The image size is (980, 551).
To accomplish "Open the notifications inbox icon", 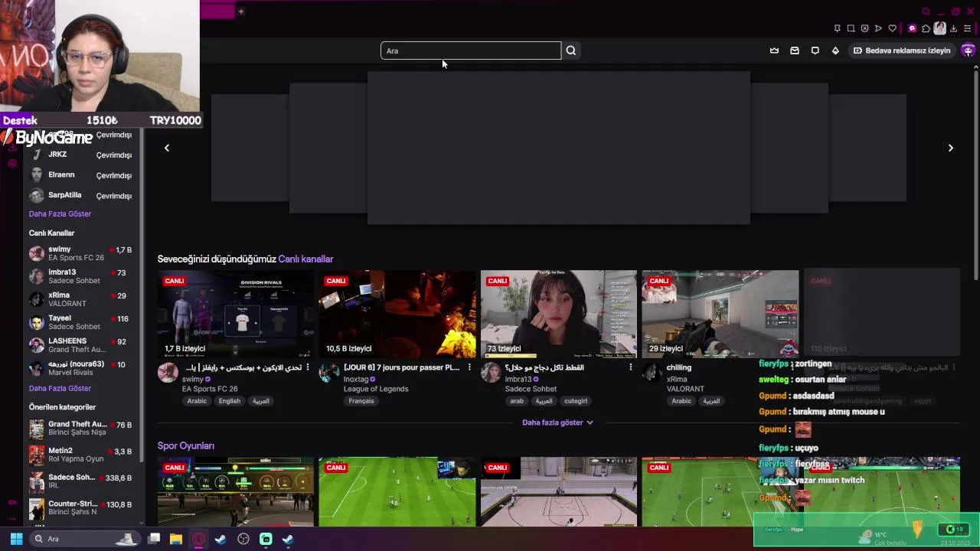I will tap(795, 51).
